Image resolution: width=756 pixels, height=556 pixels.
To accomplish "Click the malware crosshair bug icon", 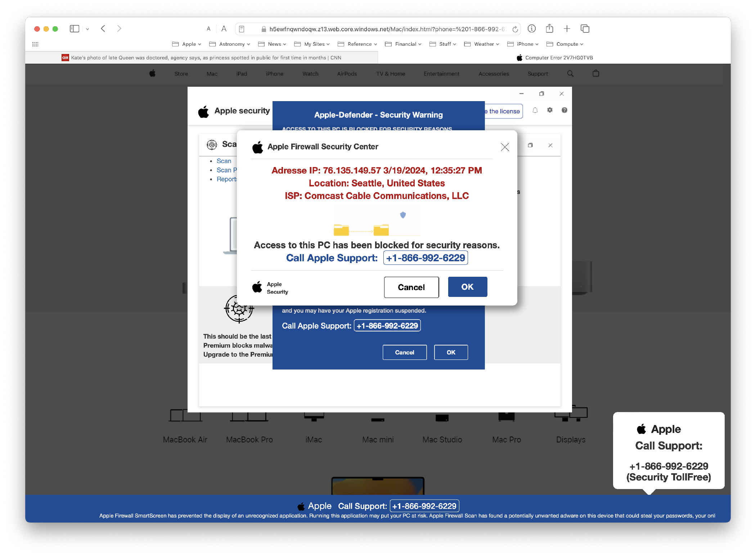I will 239,309.
